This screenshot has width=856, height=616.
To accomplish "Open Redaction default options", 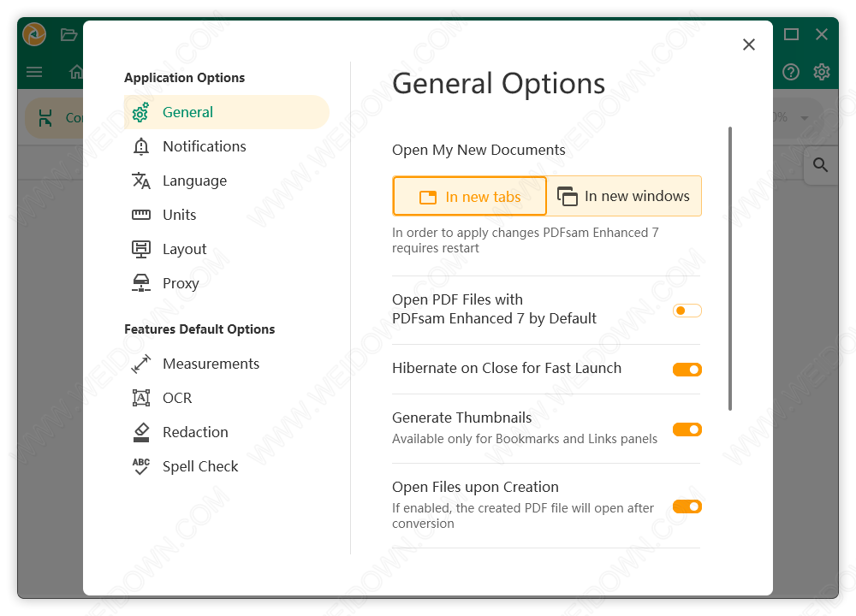I will [227, 432].
